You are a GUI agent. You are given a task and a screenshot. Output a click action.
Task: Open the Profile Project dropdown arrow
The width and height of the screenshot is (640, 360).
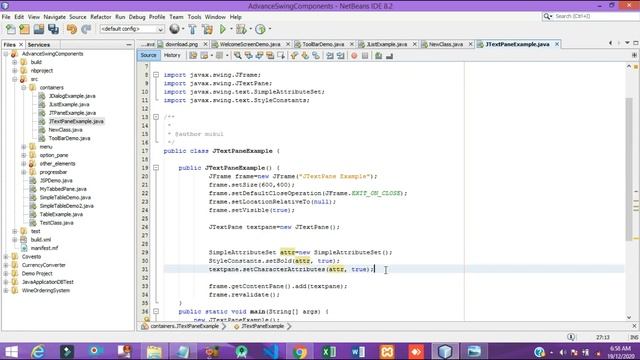(269, 29)
